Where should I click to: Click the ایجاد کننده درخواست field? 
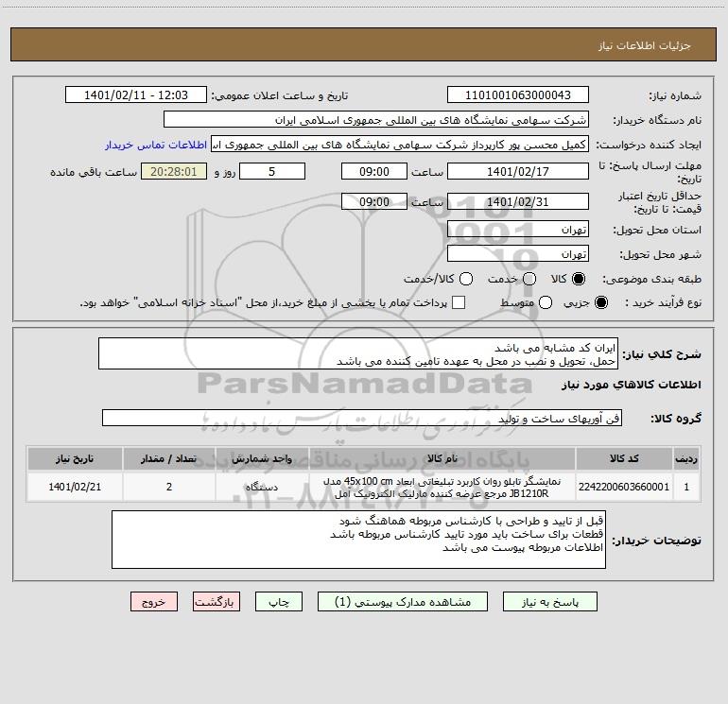400,145
